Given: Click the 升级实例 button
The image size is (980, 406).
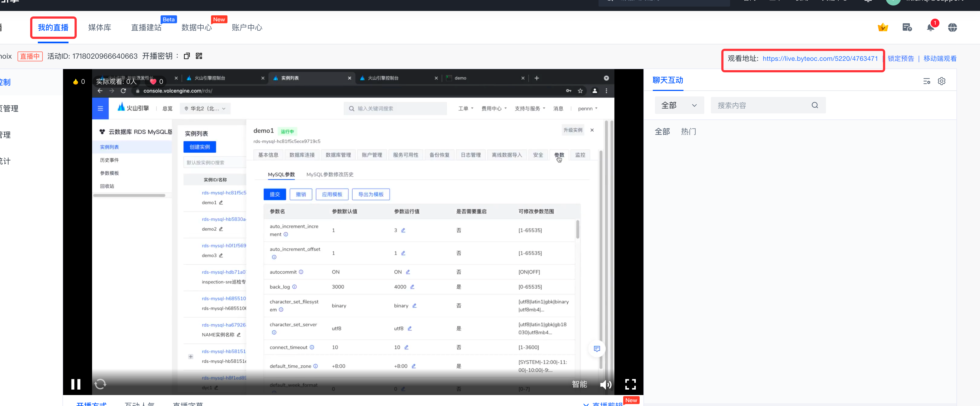Looking at the screenshot, I should point(572,130).
